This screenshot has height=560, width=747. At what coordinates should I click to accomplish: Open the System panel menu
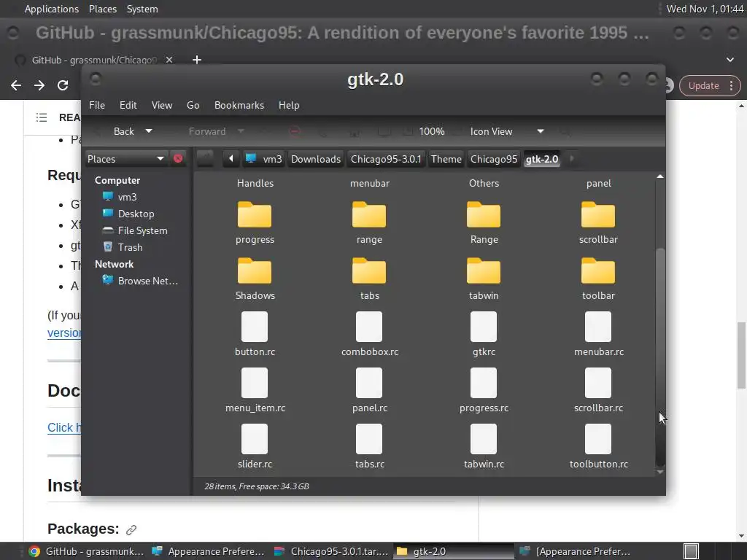(142, 9)
